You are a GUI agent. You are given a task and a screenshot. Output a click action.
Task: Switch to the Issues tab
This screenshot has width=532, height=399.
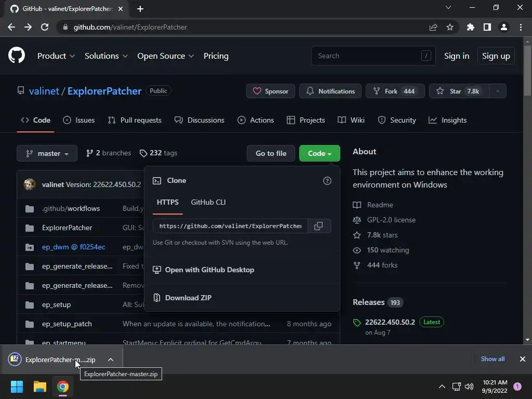pyautogui.click(x=79, y=120)
